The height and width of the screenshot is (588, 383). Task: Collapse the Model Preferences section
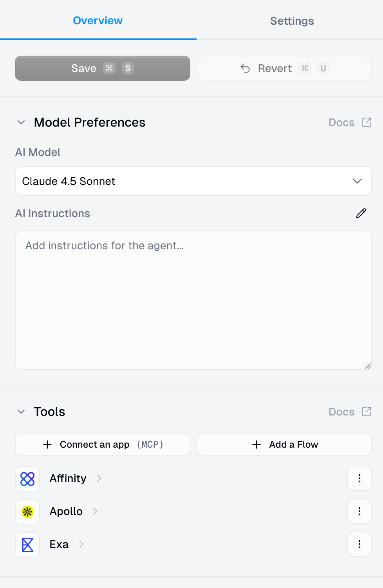pos(21,122)
